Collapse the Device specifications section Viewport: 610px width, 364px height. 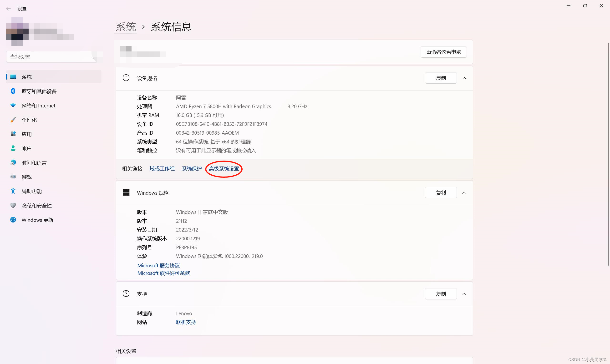464,78
